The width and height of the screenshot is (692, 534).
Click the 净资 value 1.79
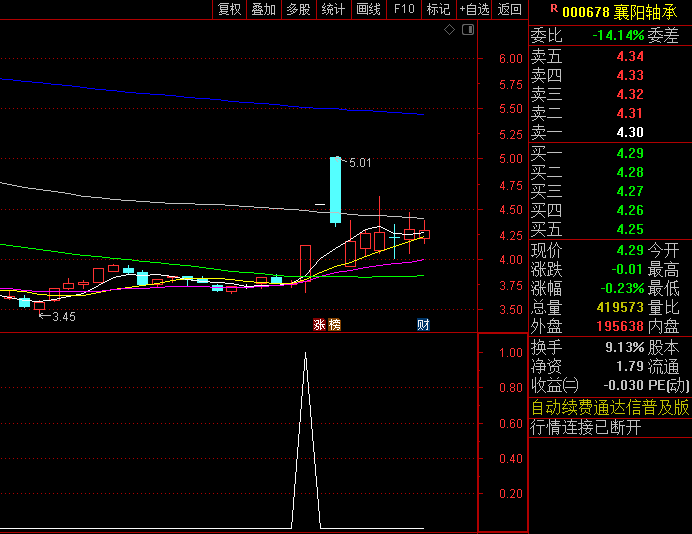[x=630, y=366]
